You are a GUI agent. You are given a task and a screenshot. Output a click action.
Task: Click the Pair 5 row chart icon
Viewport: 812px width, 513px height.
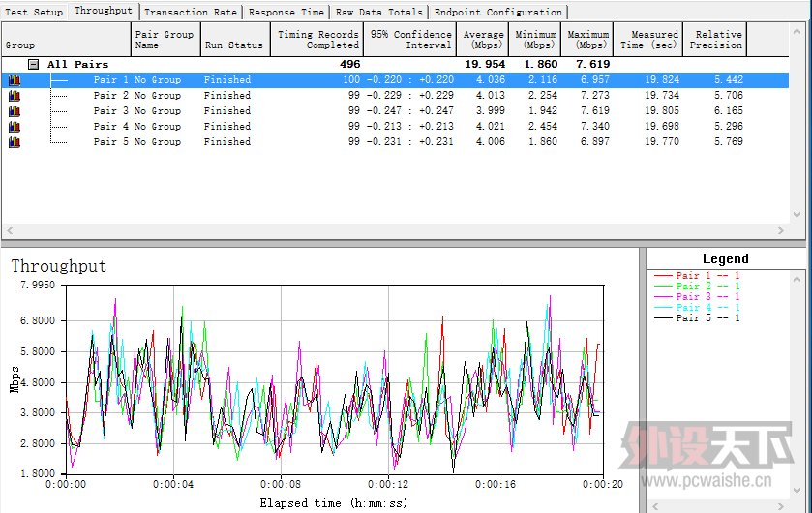(x=15, y=142)
